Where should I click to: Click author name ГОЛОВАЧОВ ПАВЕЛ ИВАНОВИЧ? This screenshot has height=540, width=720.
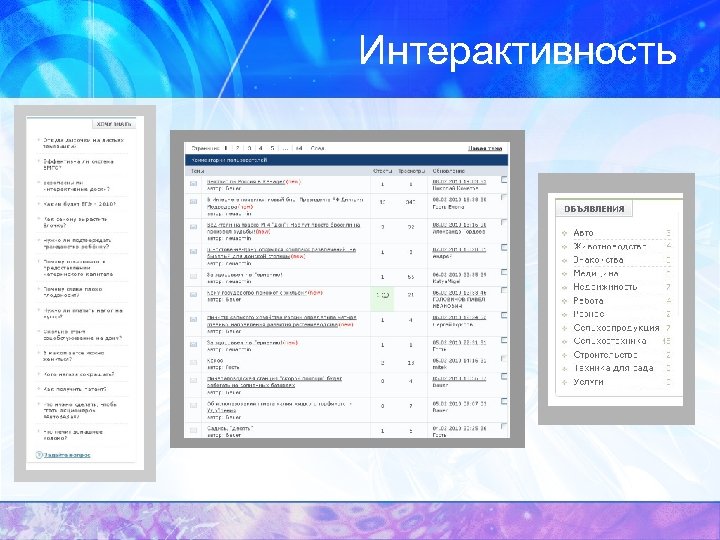point(459,302)
